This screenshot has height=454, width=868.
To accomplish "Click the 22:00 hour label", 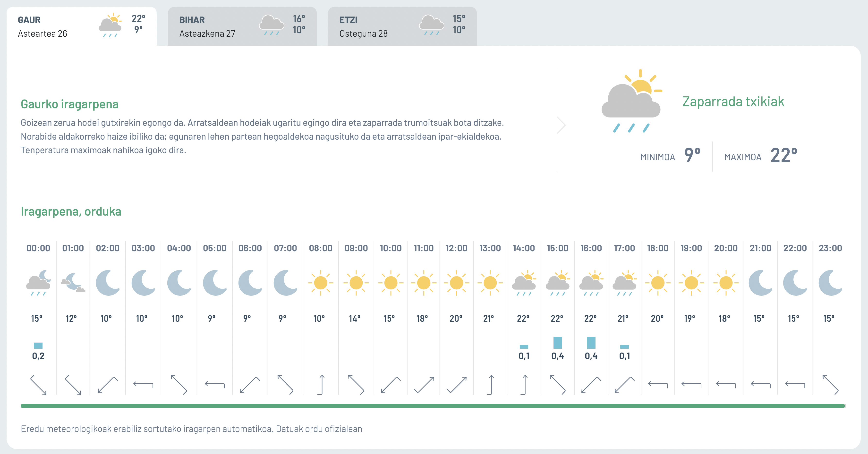I will [x=795, y=248].
